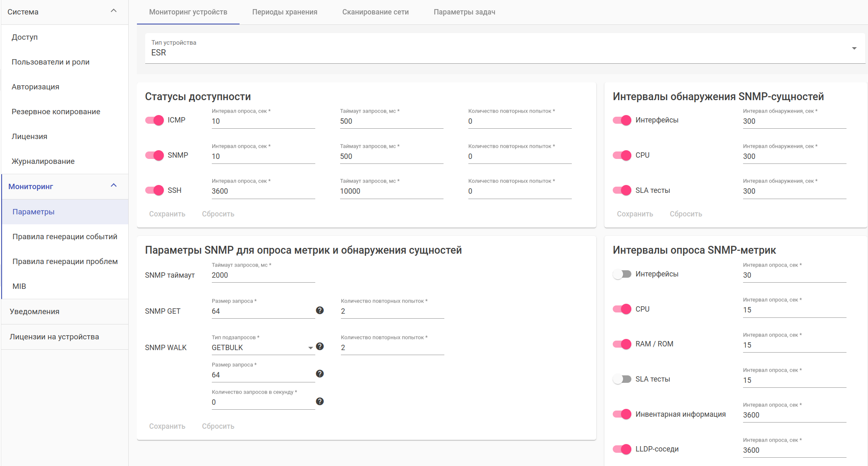Click Сохранить under Статусы доступности
This screenshot has height=466, width=868.
pyautogui.click(x=167, y=214)
